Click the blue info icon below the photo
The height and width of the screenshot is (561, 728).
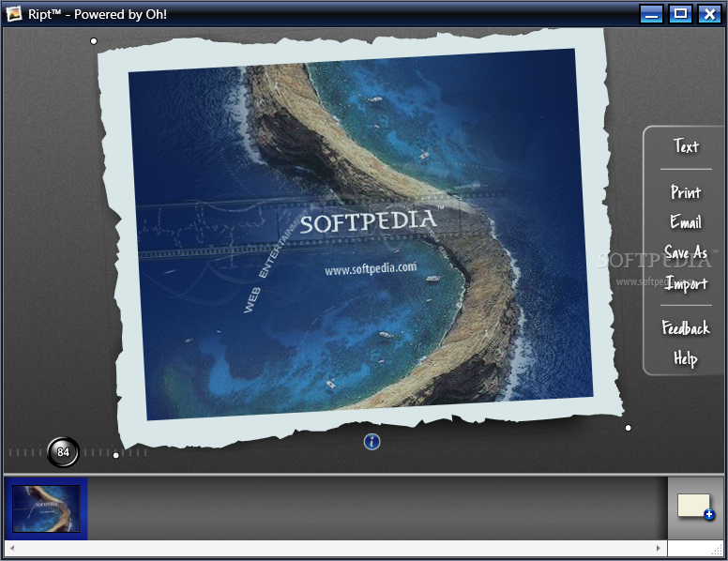[372, 442]
